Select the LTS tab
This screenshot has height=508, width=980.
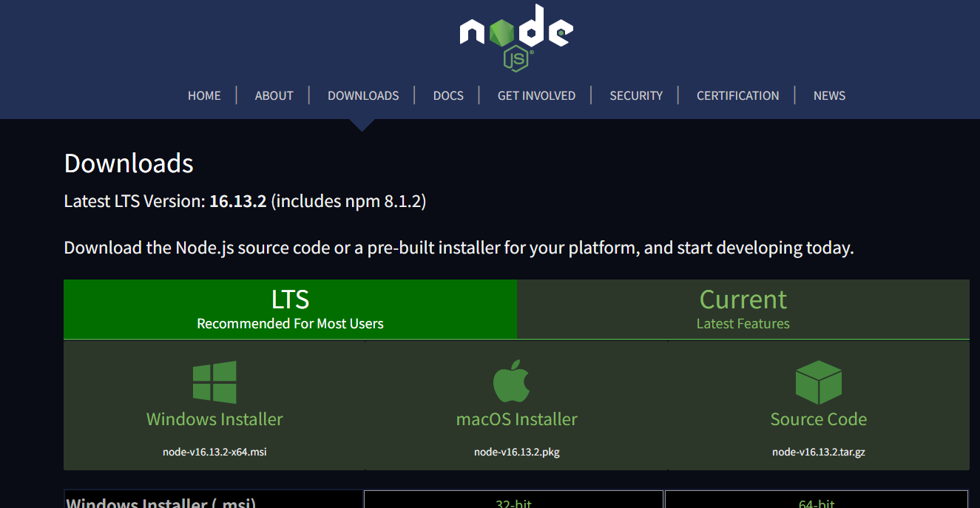tap(291, 309)
